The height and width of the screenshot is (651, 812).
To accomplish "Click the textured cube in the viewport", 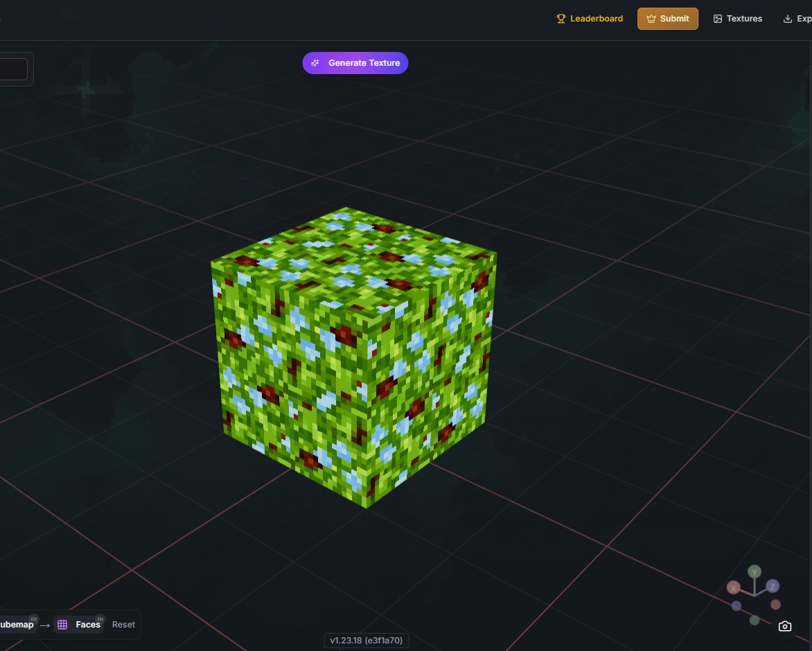I will pyautogui.click(x=354, y=357).
